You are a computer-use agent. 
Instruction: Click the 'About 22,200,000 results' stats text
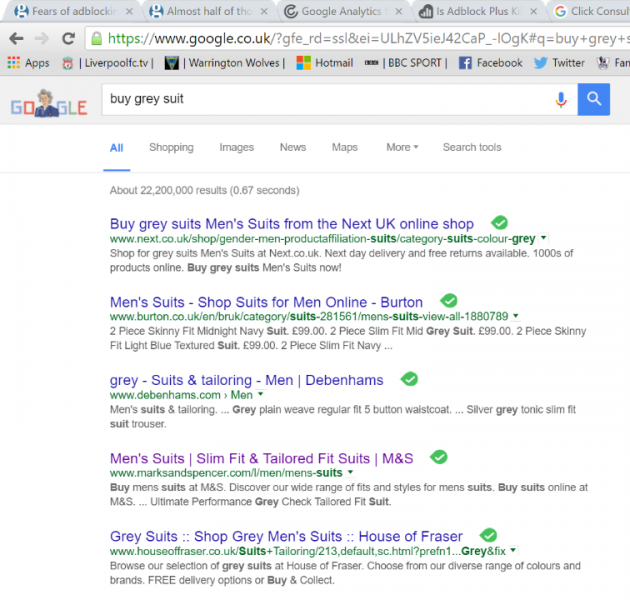tap(205, 190)
